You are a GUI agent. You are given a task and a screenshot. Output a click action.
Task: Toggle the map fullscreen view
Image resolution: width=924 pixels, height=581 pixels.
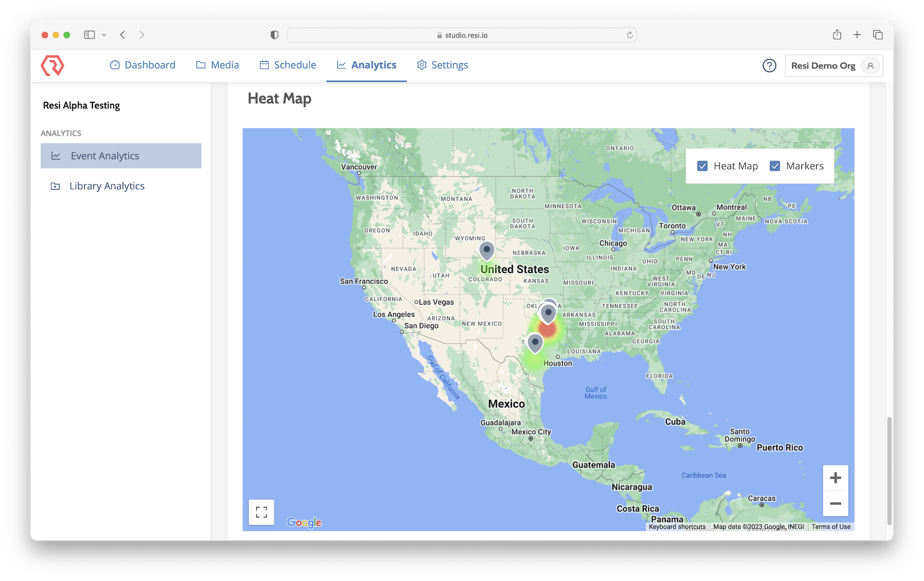261,512
